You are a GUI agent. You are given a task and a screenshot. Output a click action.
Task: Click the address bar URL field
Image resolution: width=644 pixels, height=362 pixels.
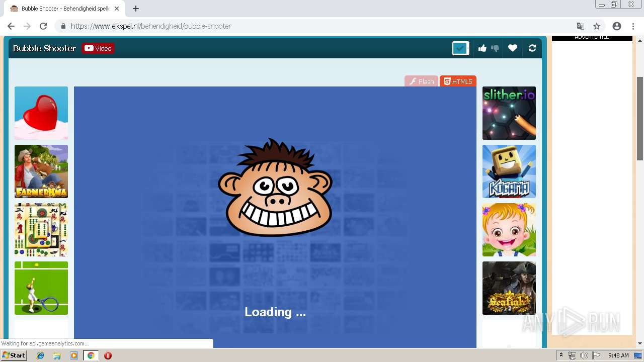322,26
